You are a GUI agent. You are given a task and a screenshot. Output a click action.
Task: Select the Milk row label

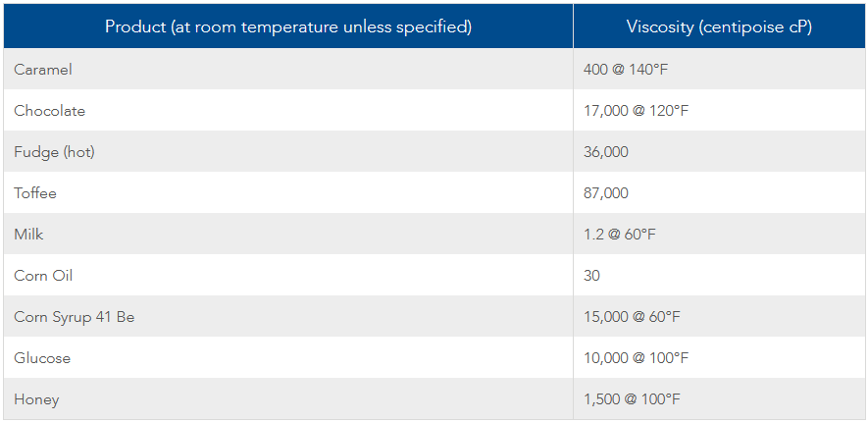tap(288, 234)
